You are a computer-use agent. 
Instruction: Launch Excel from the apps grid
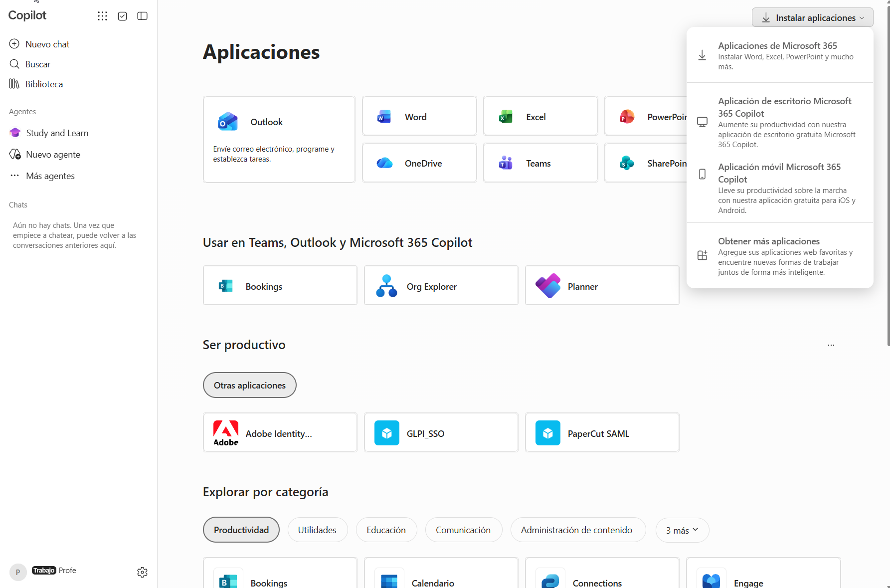tap(540, 116)
